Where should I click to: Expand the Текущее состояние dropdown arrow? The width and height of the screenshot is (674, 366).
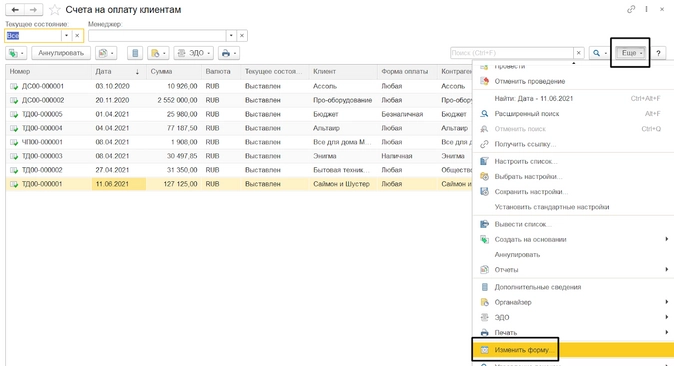pos(66,36)
